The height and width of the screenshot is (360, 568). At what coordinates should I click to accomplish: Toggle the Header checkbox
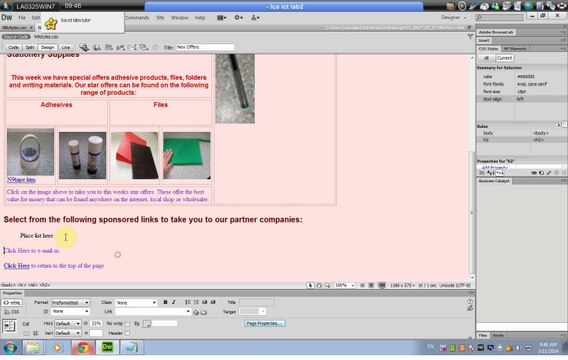point(128,333)
